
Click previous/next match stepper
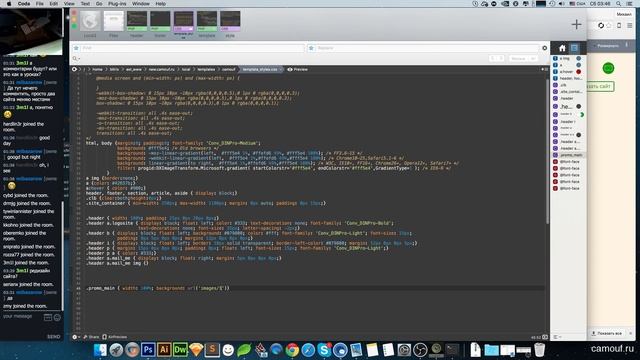coord(497,59)
